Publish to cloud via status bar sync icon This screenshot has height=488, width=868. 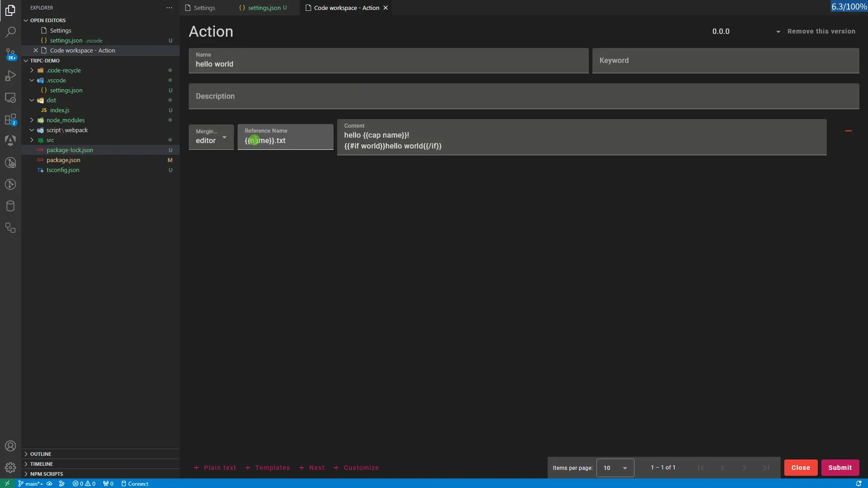click(x=49, y=483)
